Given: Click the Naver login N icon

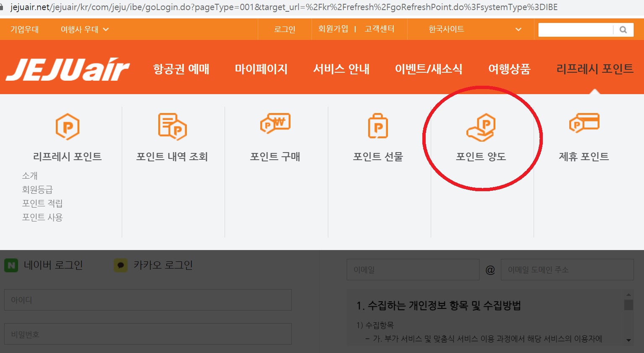Looking at the screenshot, I should coord(11,265).
